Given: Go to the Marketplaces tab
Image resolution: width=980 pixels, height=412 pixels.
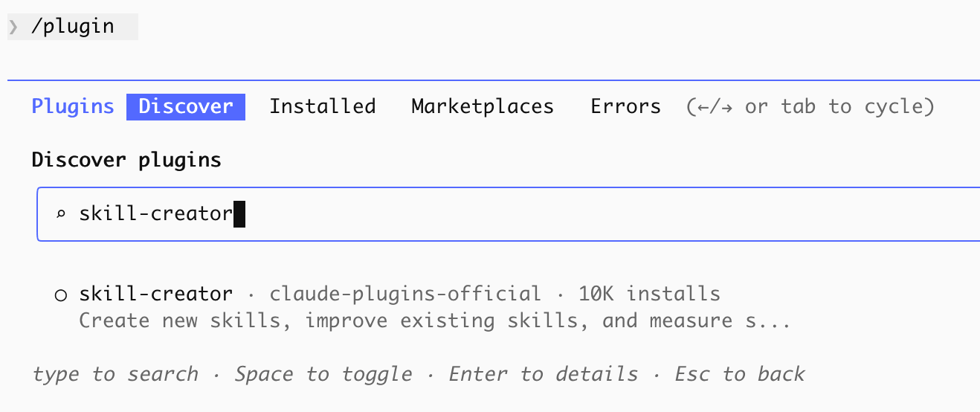Looking at the screenshot, I should coord(483,106).
